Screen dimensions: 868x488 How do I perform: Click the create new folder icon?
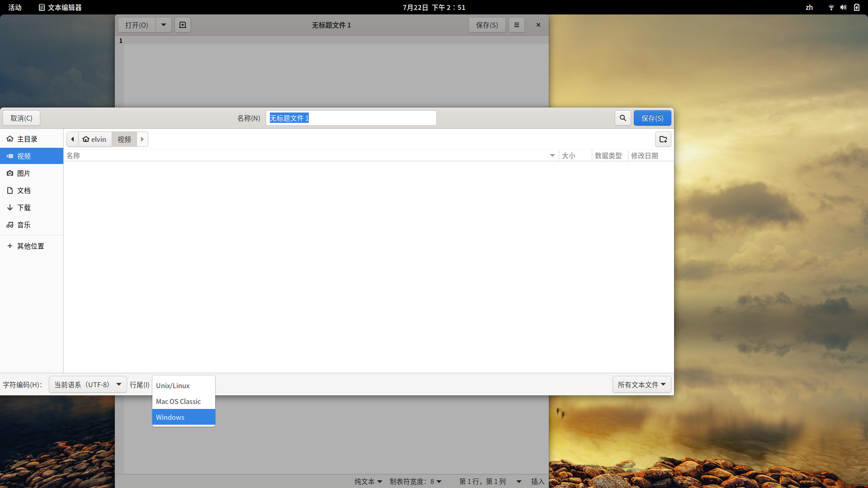(663, 139)
